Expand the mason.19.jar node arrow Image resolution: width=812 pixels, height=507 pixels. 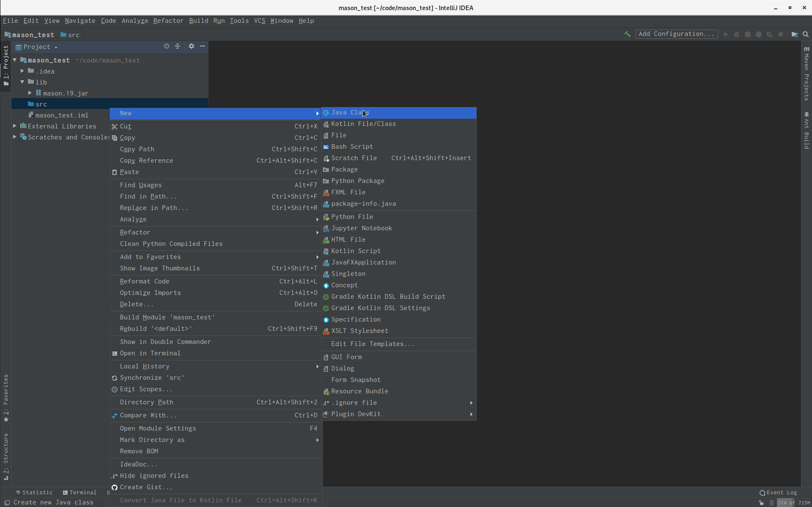30,93
